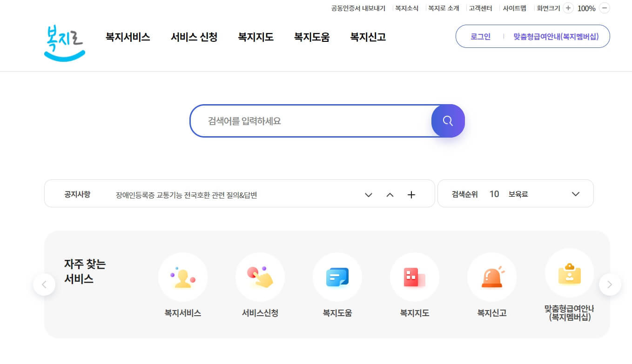The height and width of the screenshot is (364, 632).
Task: Open the 복지신고 navigation menu
Action: (x=367, y=37)
